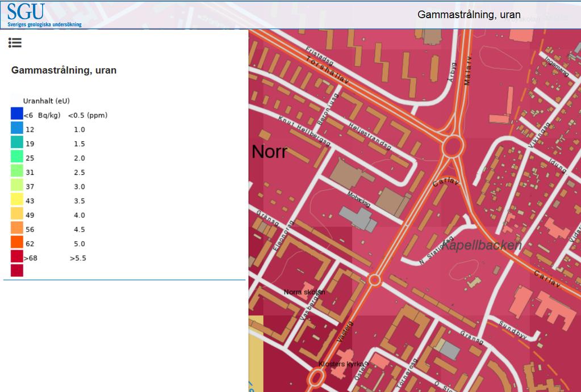
Task: Click the '<0.5 (ppm)' legend value
Action: (x=87, y=116)
